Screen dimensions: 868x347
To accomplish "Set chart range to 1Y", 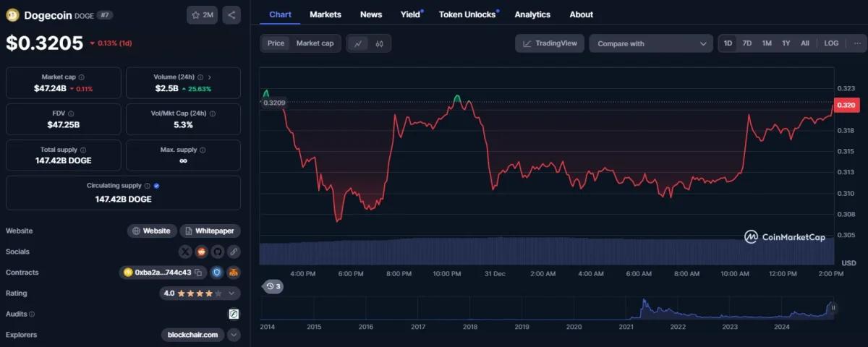I will [786, 43].
